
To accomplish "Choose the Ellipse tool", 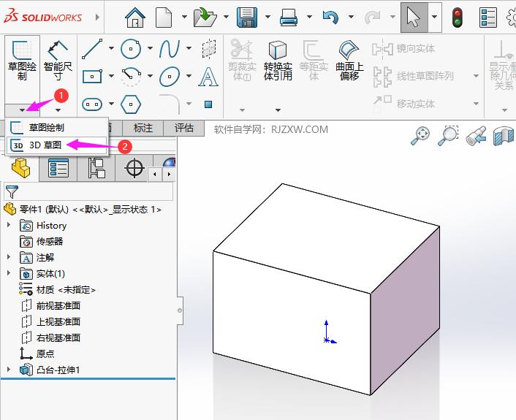I will tap(170, 77).
